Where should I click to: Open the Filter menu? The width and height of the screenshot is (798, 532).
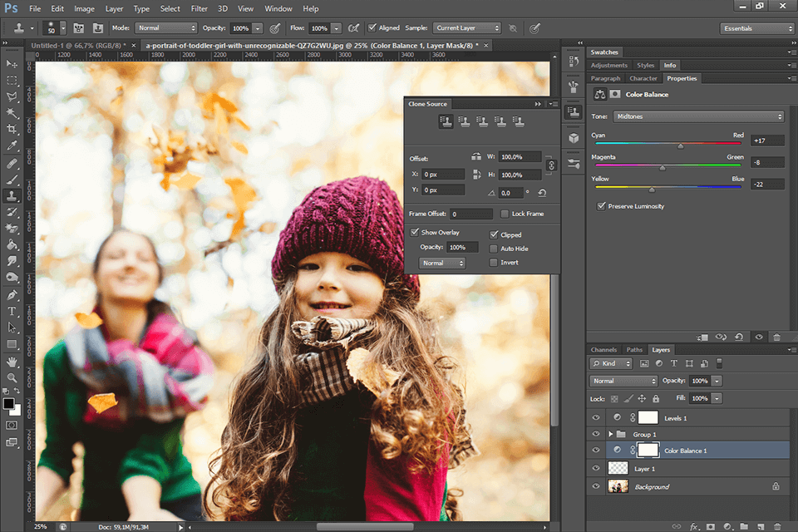pyautogui.click(x=199, y=8)
